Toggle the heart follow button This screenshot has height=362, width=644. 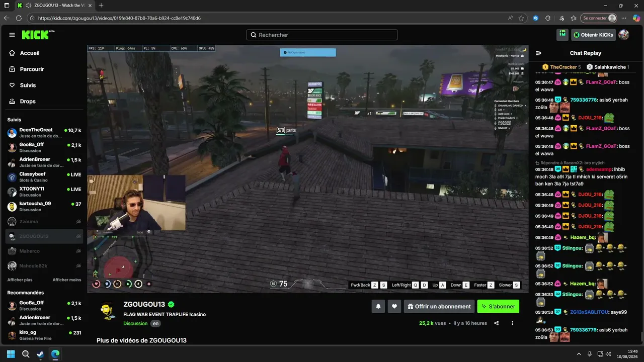pyautogui.click(x=394, y=306)
